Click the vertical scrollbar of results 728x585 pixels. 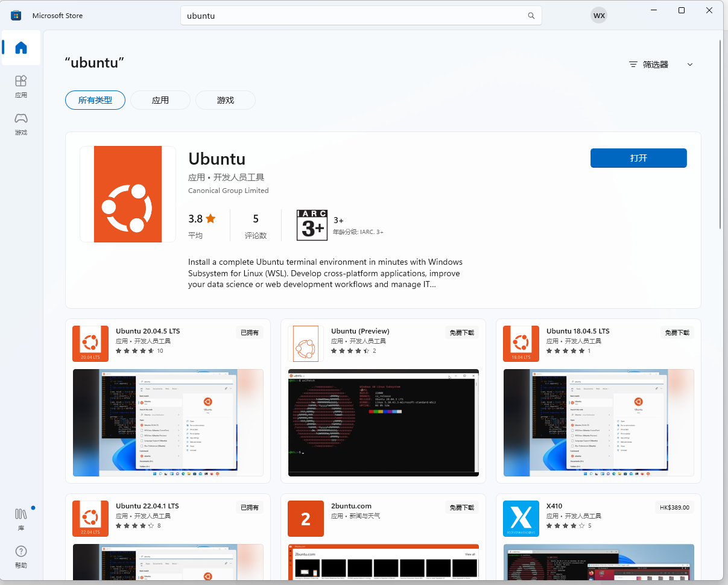tap(720, 134)
